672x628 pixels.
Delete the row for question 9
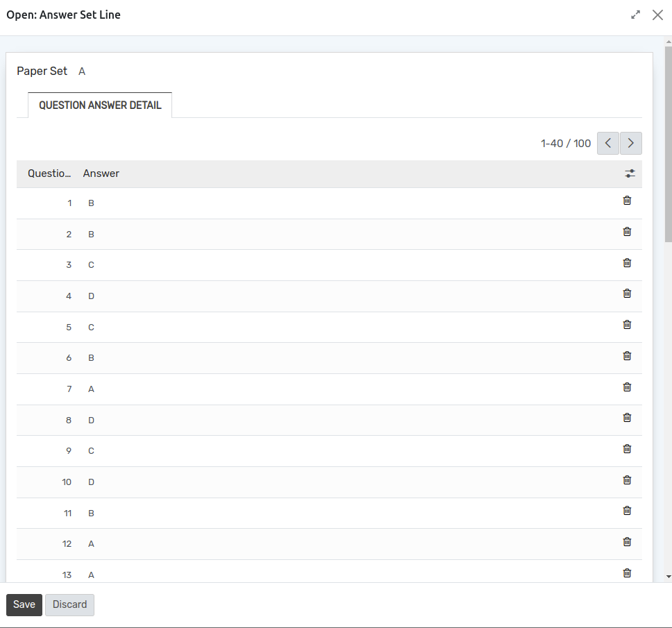627,449
